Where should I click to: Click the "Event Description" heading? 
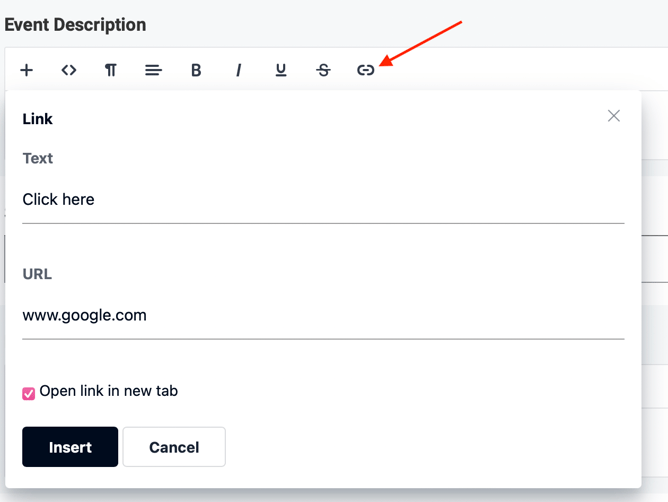75,24
